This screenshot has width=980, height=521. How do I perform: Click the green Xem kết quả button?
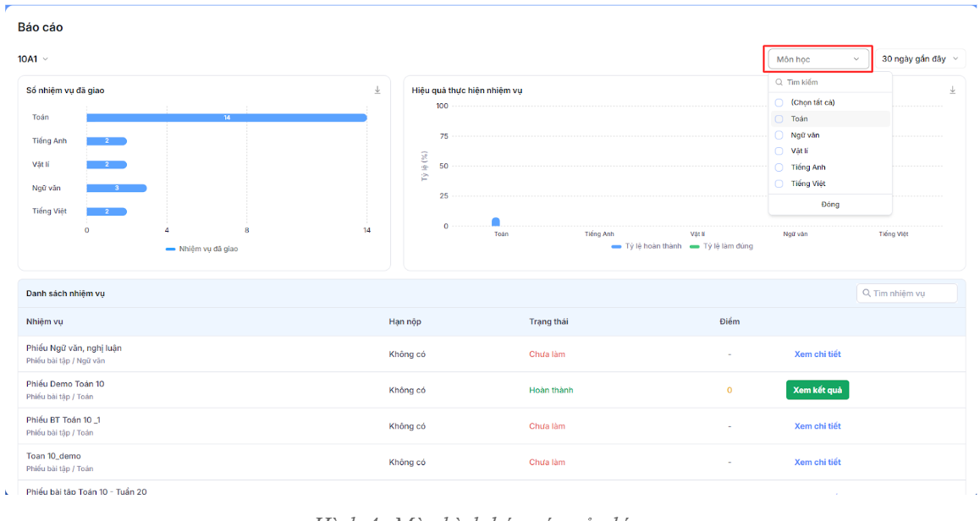817,390
